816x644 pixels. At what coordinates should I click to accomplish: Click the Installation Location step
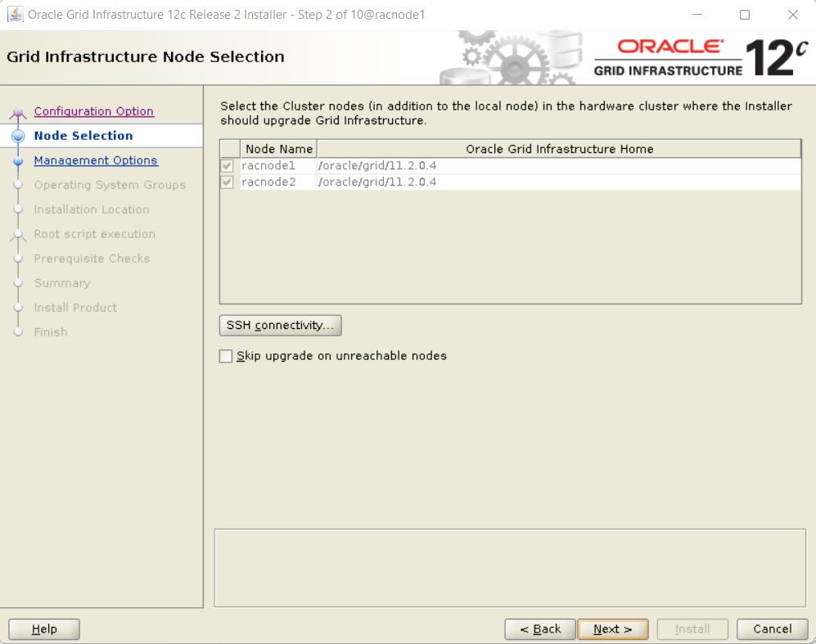pyautogui.click(x=92, y=209)
